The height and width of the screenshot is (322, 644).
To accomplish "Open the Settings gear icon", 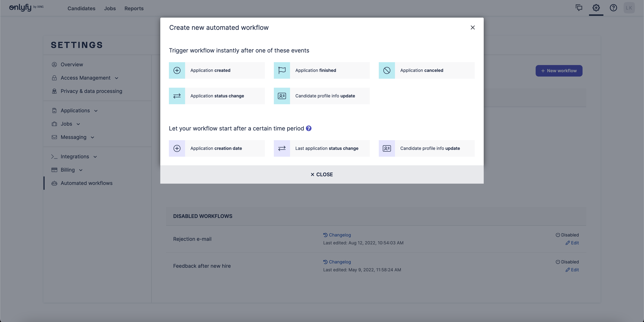I will click(x=596, y=8).
